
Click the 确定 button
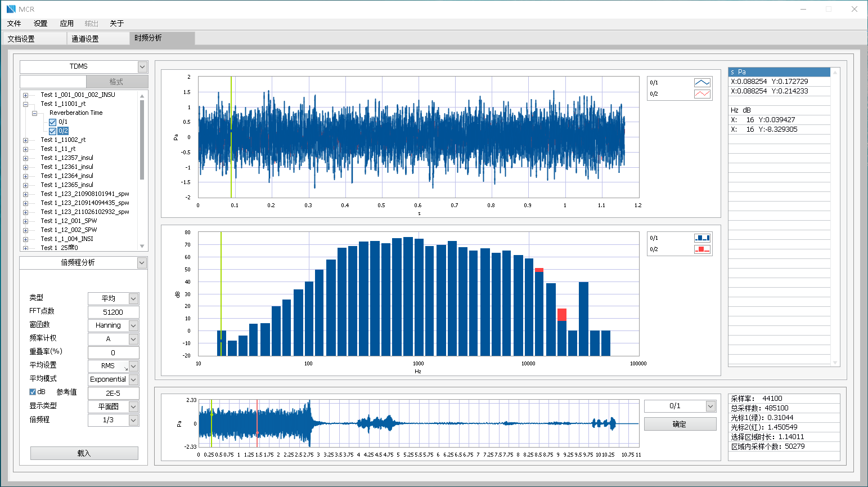(680, 424)
